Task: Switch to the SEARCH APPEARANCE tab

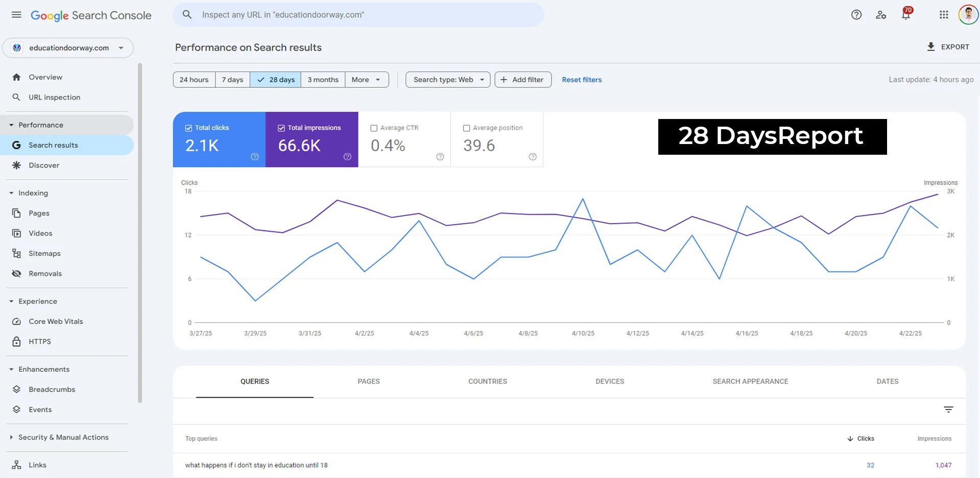Action: click(x=750, y=381)
